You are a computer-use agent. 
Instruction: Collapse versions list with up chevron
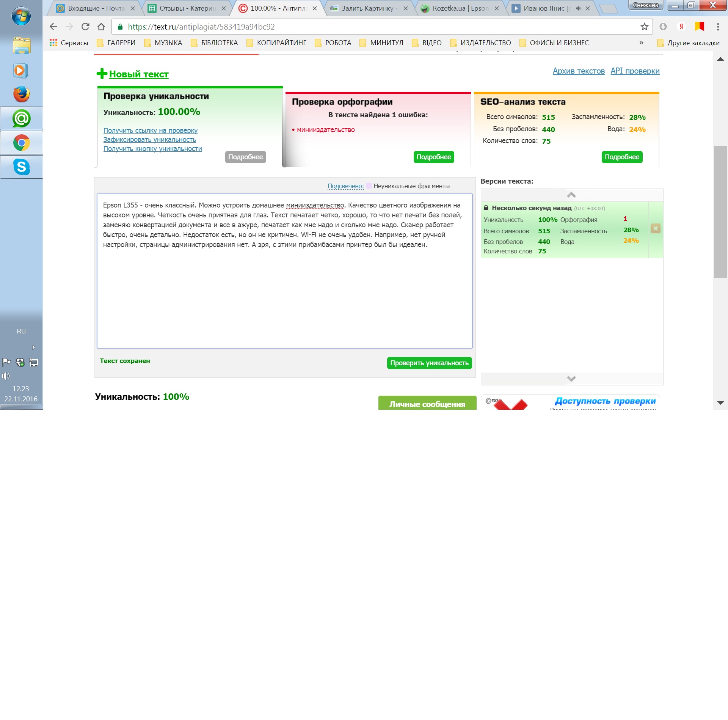tap(571, 195)
